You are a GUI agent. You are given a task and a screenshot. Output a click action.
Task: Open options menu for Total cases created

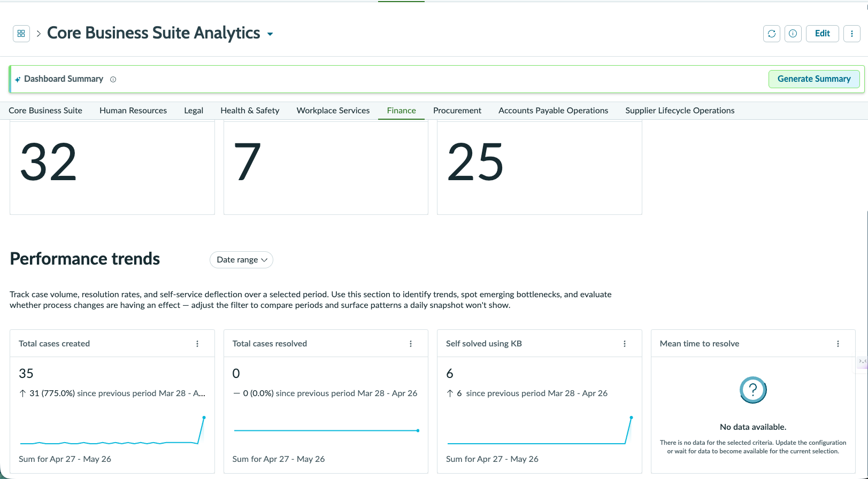tap(197, 344)
